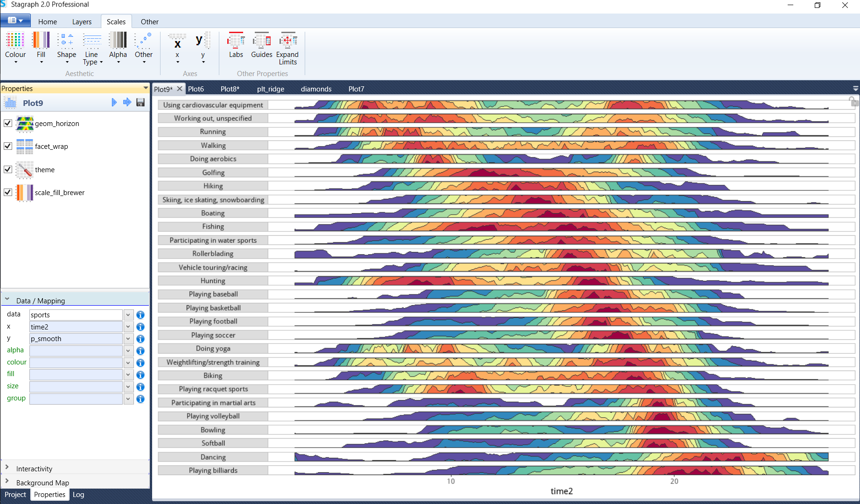Click the Running facet strip
Viewport: 860px width, 504px height.
pos(213,132)
